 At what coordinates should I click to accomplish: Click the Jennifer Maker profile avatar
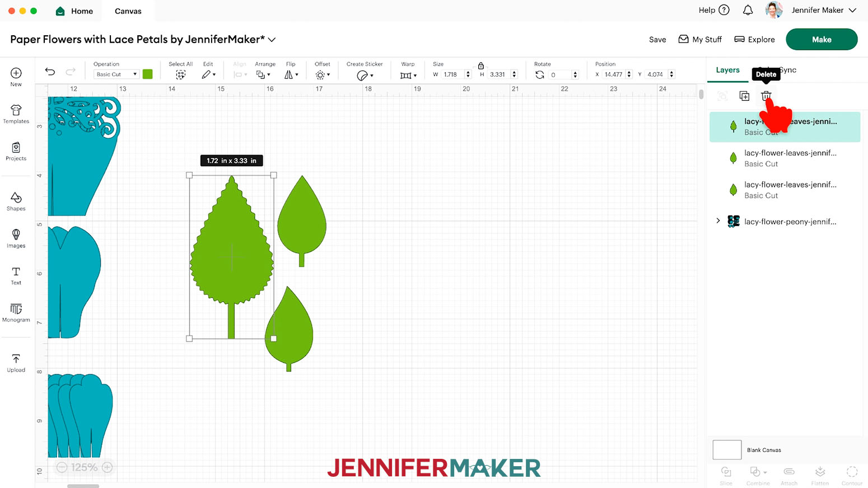click(x=774, y=10)
